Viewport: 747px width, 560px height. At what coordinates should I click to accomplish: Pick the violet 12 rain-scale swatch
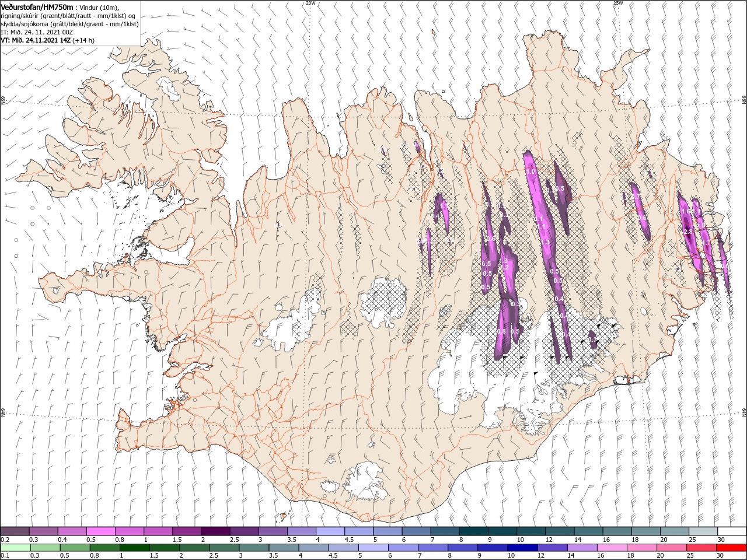coord(552,548)
